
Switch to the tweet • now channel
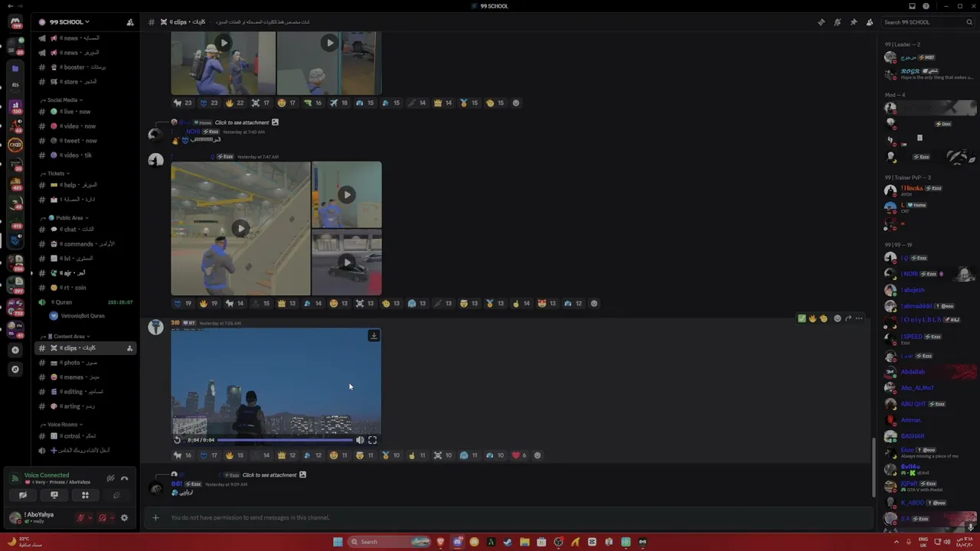pos(86,141)
